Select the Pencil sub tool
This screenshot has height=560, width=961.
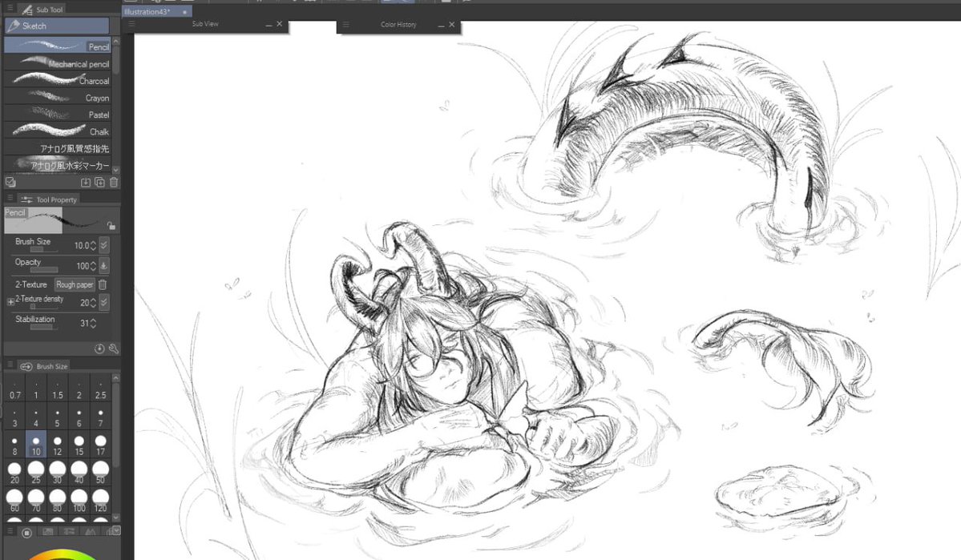[58, 46]
